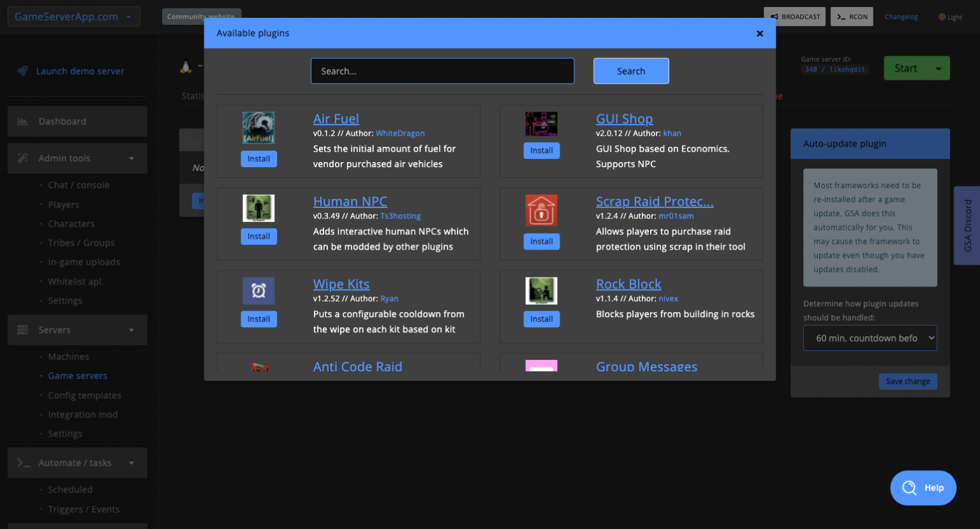Open the GameServerApp.com account dropdown
The width and height of the screenshot is (980, 529).
click(x=73, y=17)
